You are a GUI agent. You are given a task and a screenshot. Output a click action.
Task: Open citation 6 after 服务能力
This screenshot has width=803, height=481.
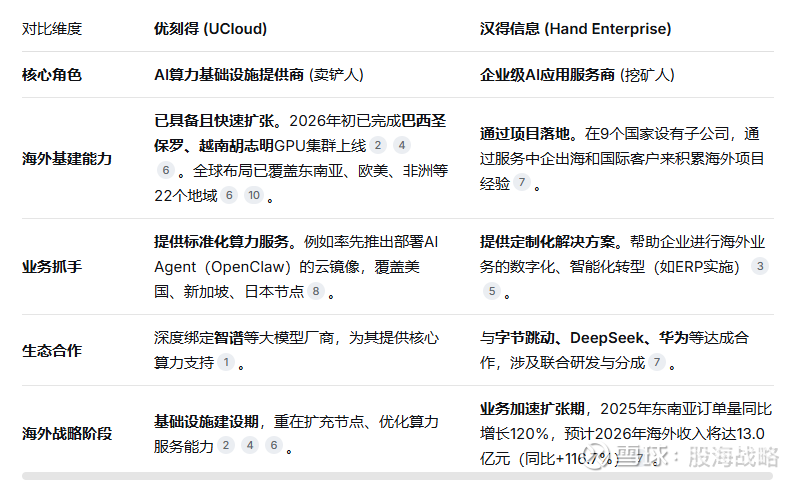pos(274,446)
